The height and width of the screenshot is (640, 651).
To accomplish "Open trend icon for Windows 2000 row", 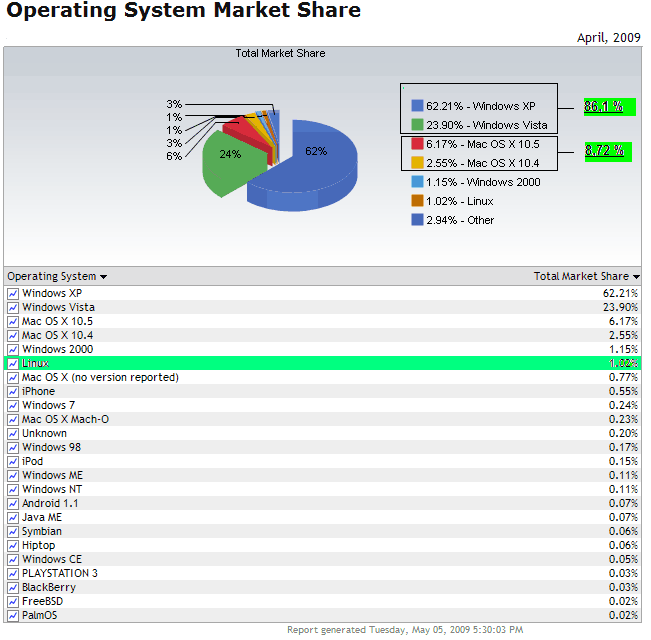I will tap(13, 350).
